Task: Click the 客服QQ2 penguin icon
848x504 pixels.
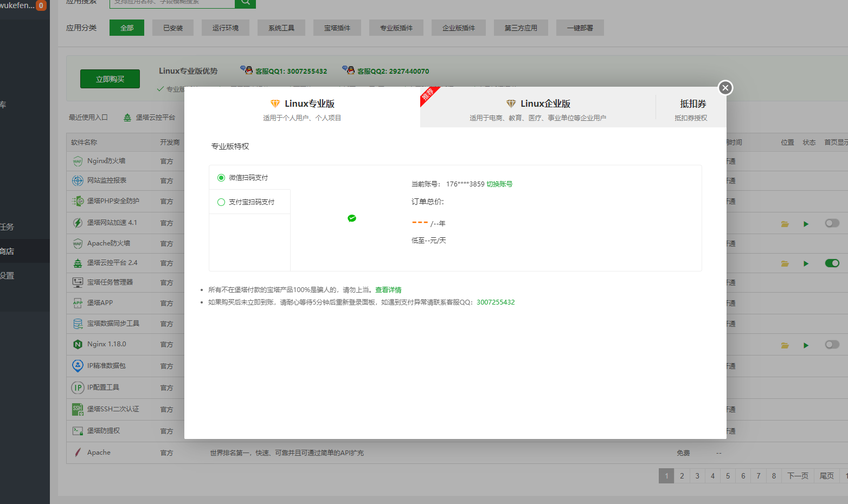Action: (x=349, y=70)
